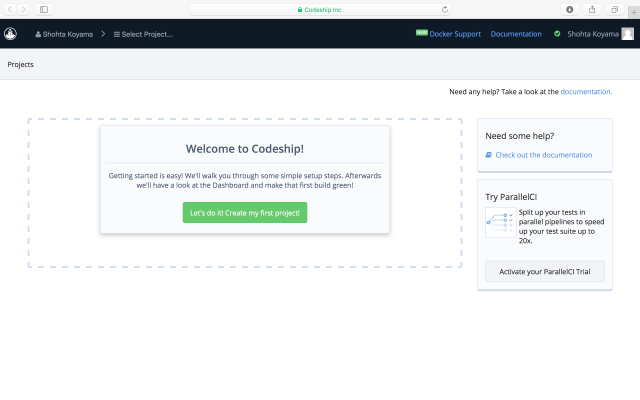
Task: Go forward with browser forward arrow
Action: point(24,9)
